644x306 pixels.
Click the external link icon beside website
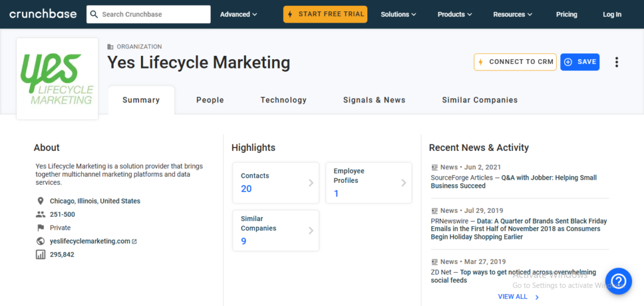tap(135, 242)
